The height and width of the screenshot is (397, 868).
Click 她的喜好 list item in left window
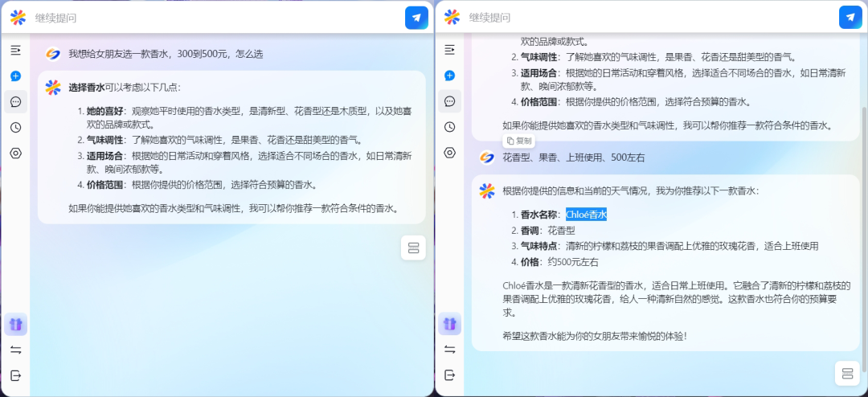[x=249, y=117]
